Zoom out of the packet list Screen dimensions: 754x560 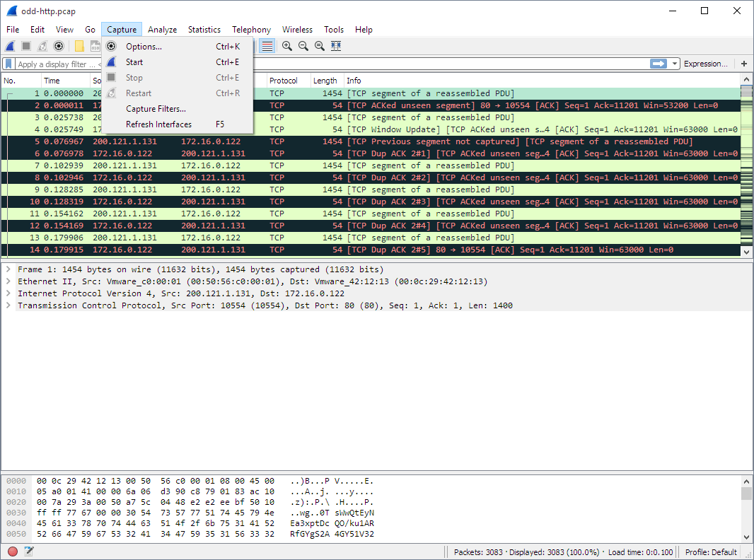(303, 46)
